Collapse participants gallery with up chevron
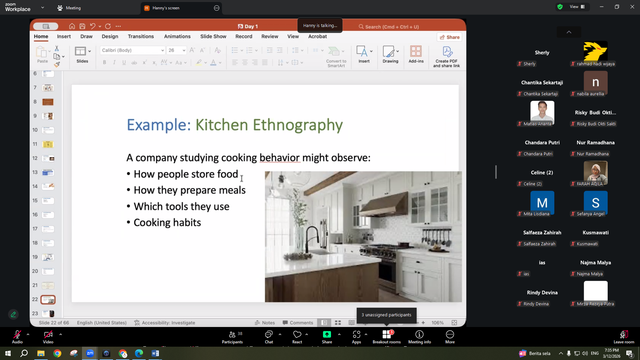The image size is (640, 360). click(x=569, y=32)
